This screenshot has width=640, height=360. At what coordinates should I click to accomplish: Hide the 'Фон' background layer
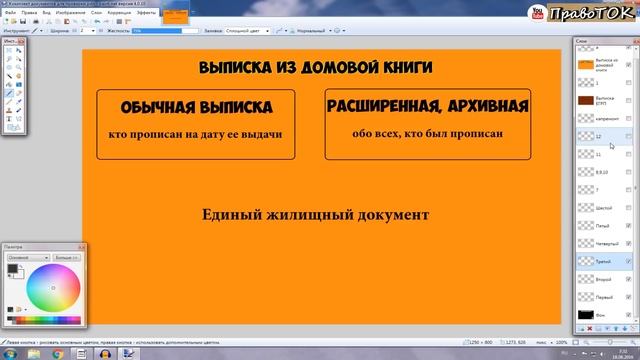(629, 315)
